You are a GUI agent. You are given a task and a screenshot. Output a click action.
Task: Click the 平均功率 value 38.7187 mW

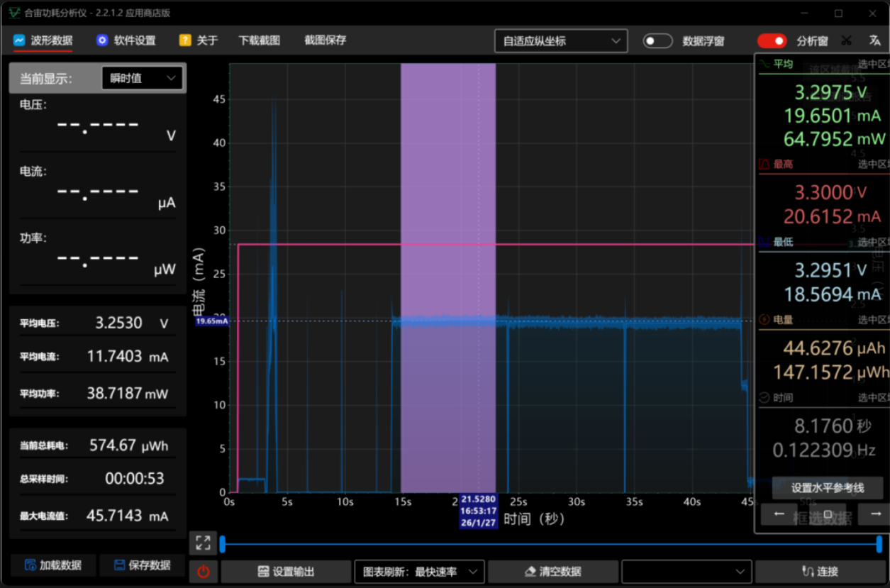coord(128,393)
